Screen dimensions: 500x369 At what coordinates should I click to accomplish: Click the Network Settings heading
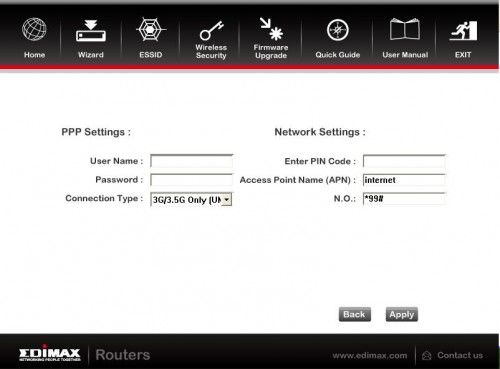pos(320,132)
